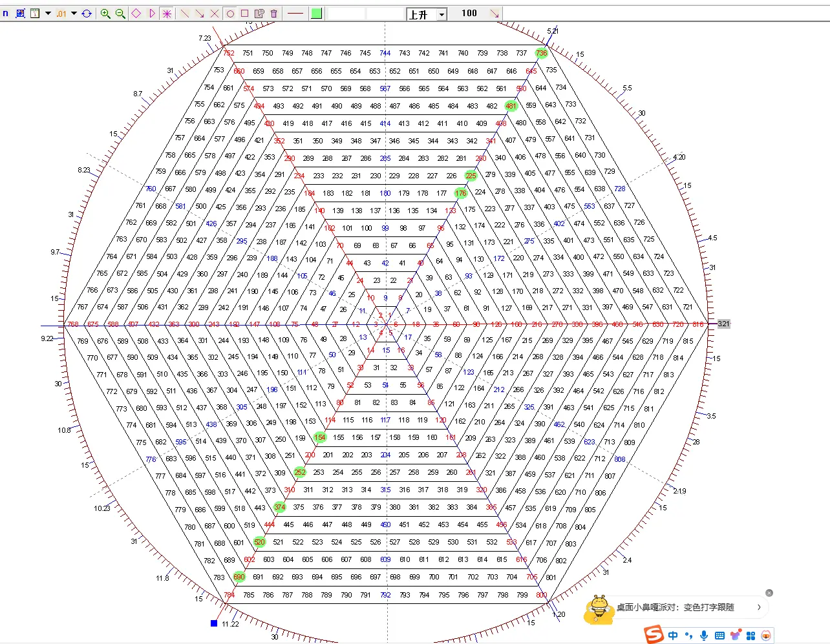Click the second empty toolbar input field
The image size is (830, 644).
[x=385, y=13]
